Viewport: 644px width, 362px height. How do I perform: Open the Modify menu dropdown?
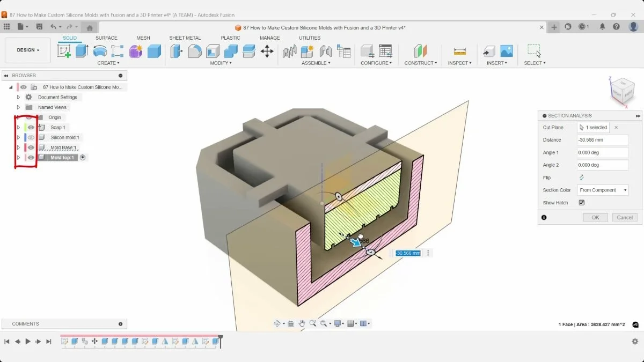221,63
